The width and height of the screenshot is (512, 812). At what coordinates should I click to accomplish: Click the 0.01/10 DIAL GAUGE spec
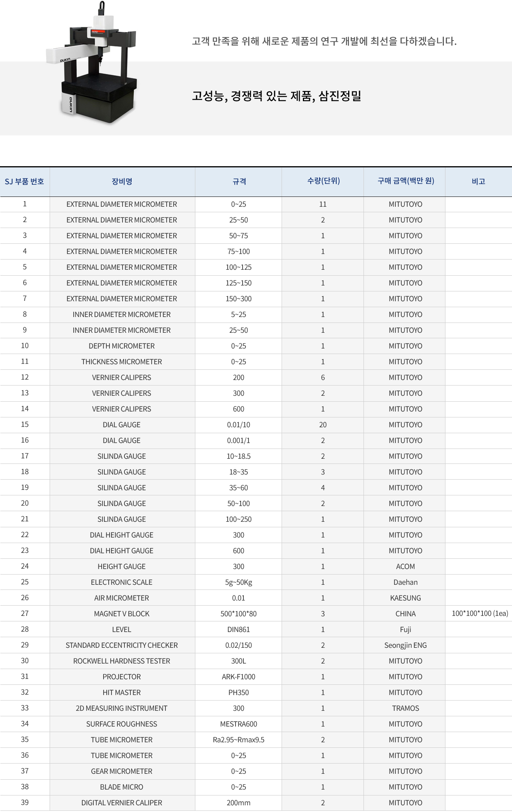pos(239,425)
